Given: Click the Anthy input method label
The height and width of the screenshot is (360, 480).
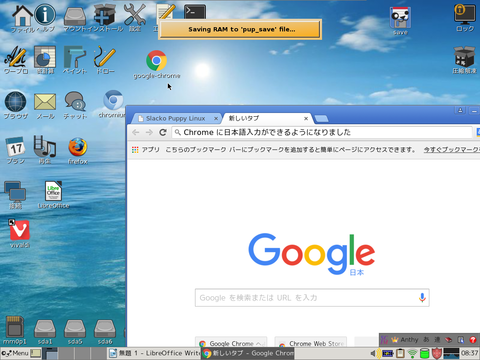Looking at the screenshot, I should tap(409, 340).
